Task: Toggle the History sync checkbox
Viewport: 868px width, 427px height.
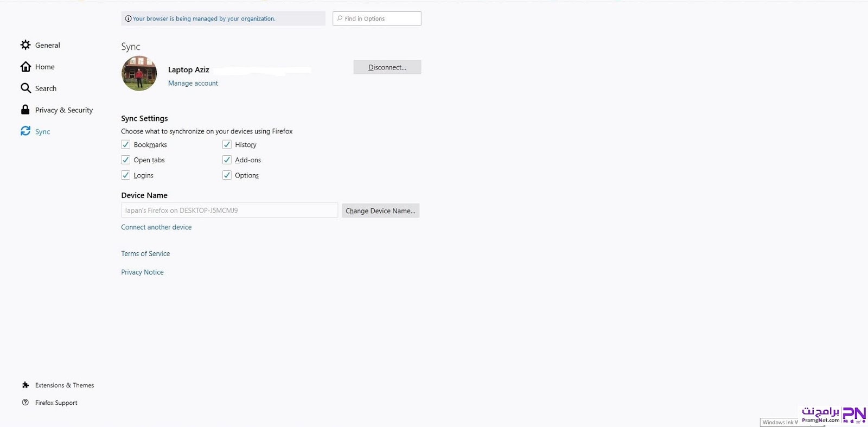Action: point(227,144)
